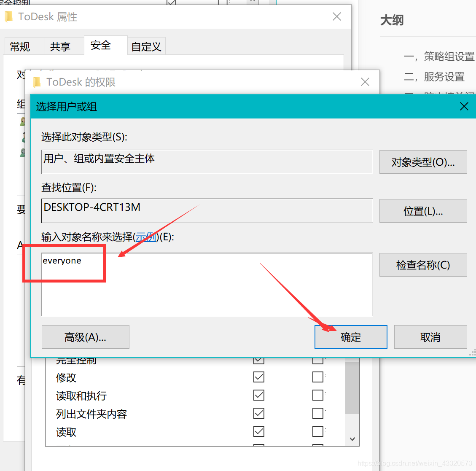
Task: Click scroll-down arrow in permissions list
Action: point(352,439)
